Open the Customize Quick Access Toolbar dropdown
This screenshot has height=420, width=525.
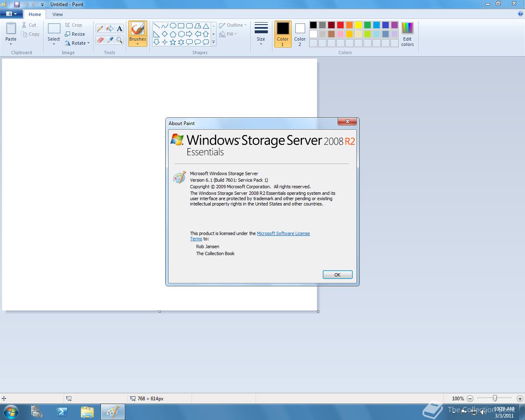[42, 5]
